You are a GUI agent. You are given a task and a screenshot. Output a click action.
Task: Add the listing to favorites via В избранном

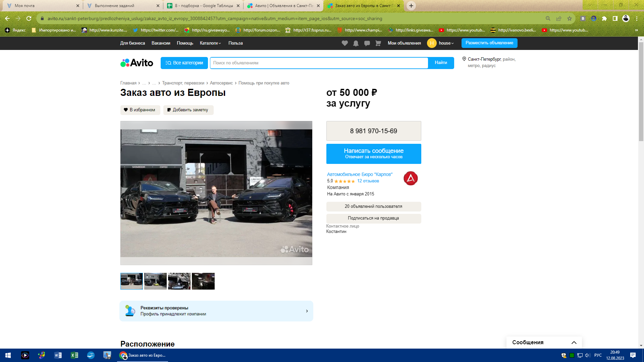(140, 110)
